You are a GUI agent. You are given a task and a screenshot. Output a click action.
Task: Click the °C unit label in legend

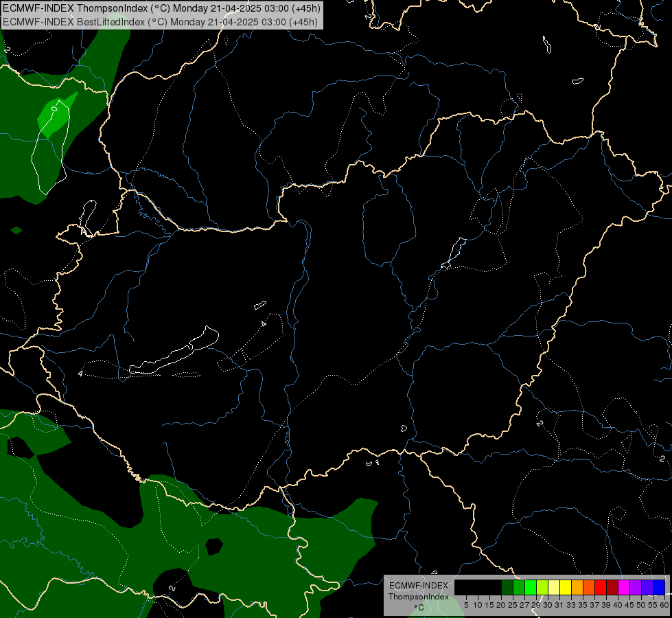point(419,607)
